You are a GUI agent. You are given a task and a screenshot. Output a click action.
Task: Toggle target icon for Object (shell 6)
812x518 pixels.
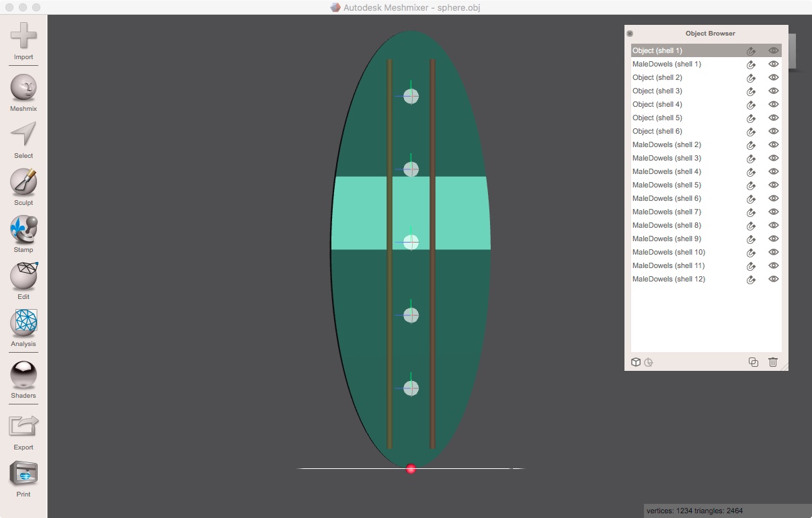[752, 131]
